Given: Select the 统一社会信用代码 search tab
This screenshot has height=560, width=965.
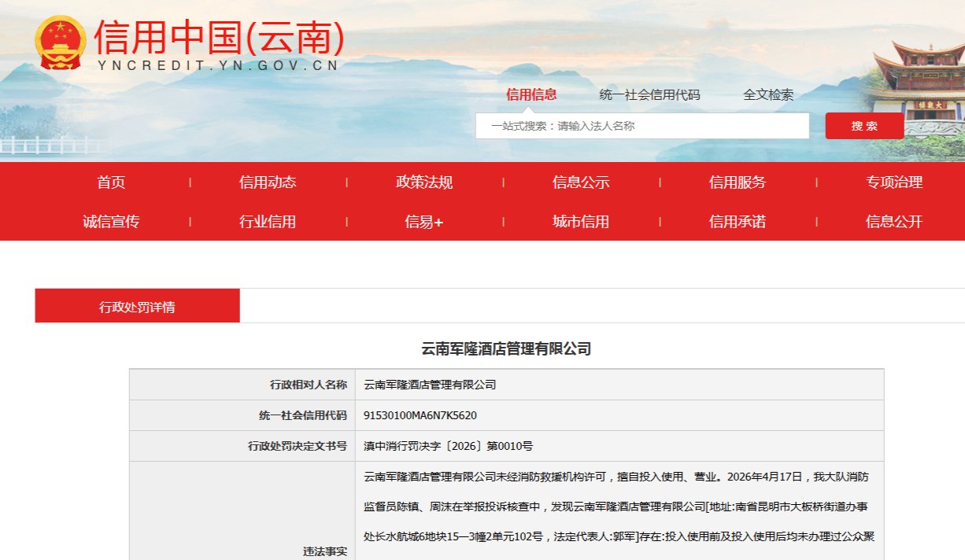Looking at the screenshot, I should [649, 94].
